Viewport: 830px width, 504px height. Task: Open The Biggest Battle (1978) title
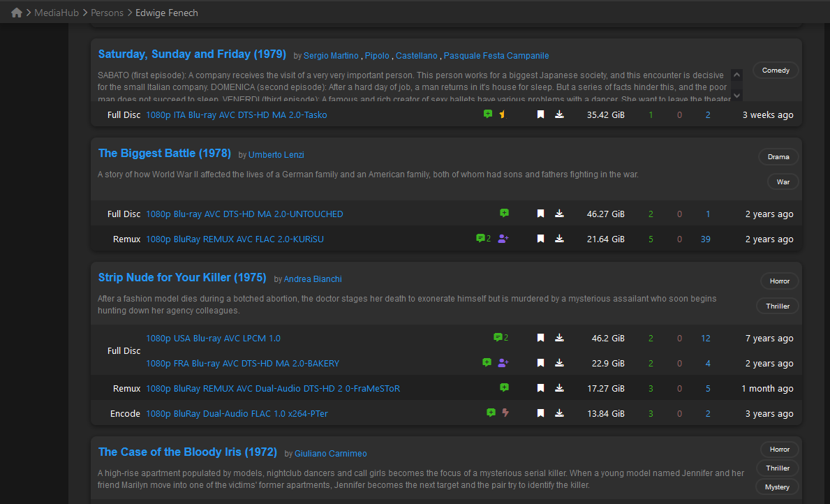pyautogui.click(x=165, y=153)
